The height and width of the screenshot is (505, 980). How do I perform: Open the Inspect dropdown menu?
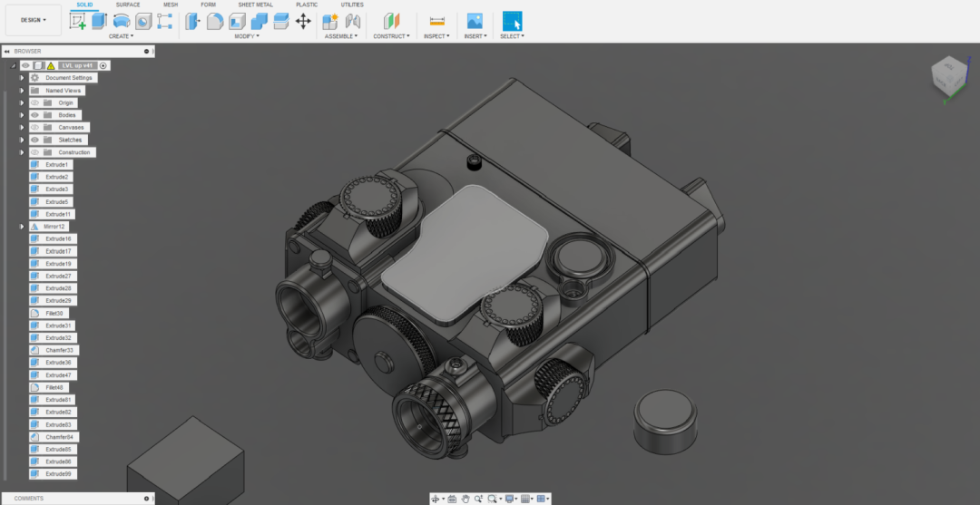(436, 36)
